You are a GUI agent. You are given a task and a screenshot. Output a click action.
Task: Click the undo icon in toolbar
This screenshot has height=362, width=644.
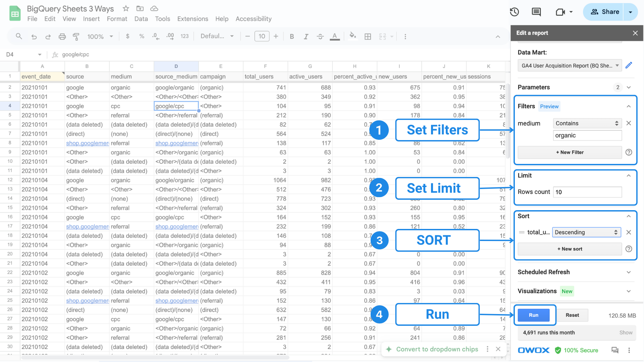pos(33,36)
